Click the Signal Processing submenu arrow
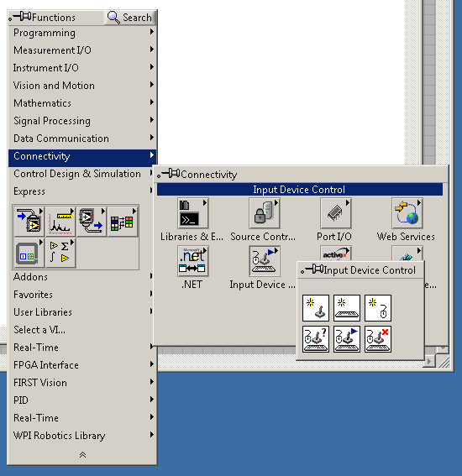This screenshot has height=476, width=462. [x=152, y=119]
